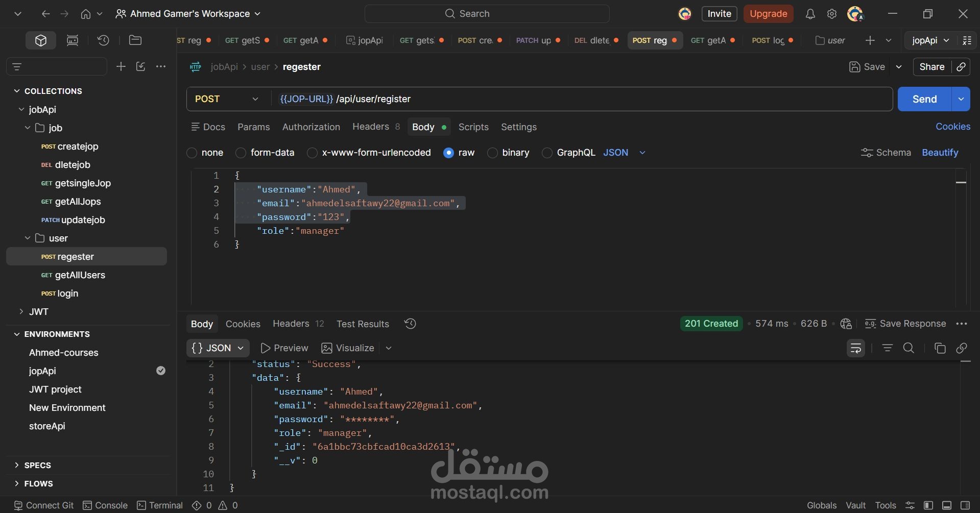This screenshot has height=513, width=980.
Task: Open the Test Results response tab
Action: [363, 324]
